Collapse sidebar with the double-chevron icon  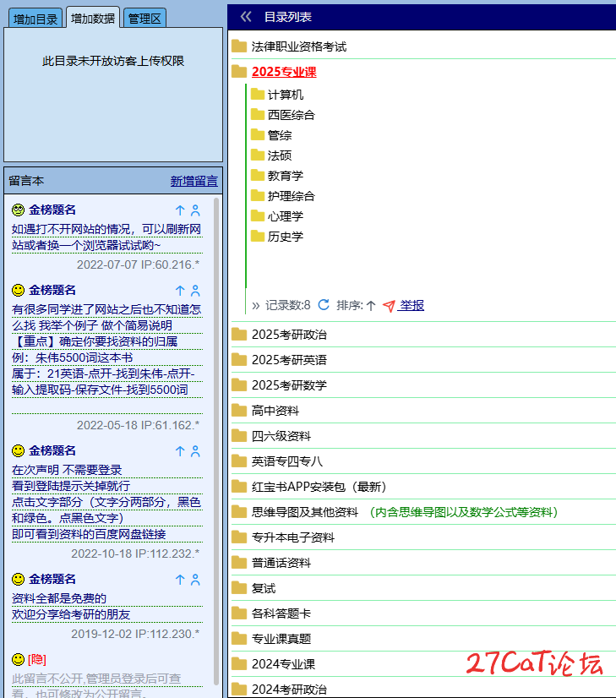click(246, 17)
